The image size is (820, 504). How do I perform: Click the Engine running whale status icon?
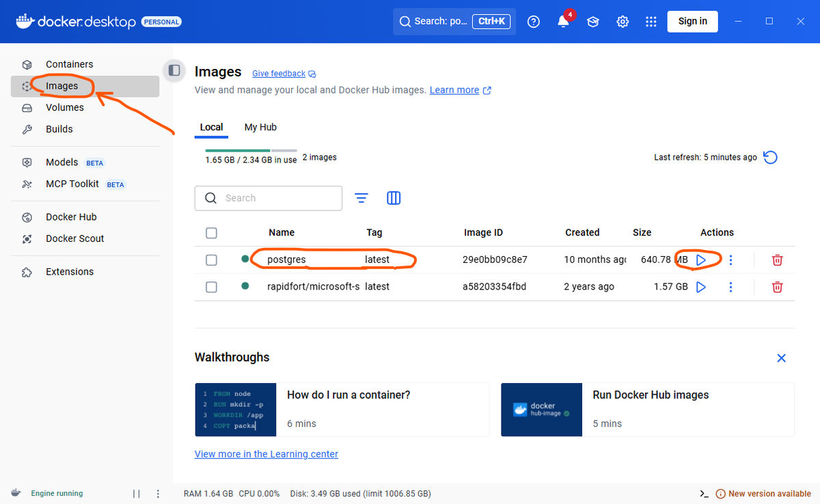click(16, 493)
